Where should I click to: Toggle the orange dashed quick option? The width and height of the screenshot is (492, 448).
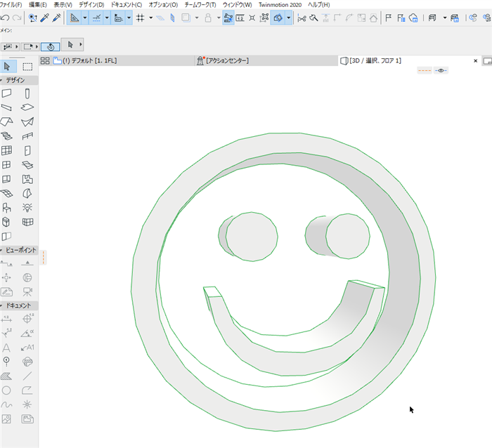click(425, 70)
